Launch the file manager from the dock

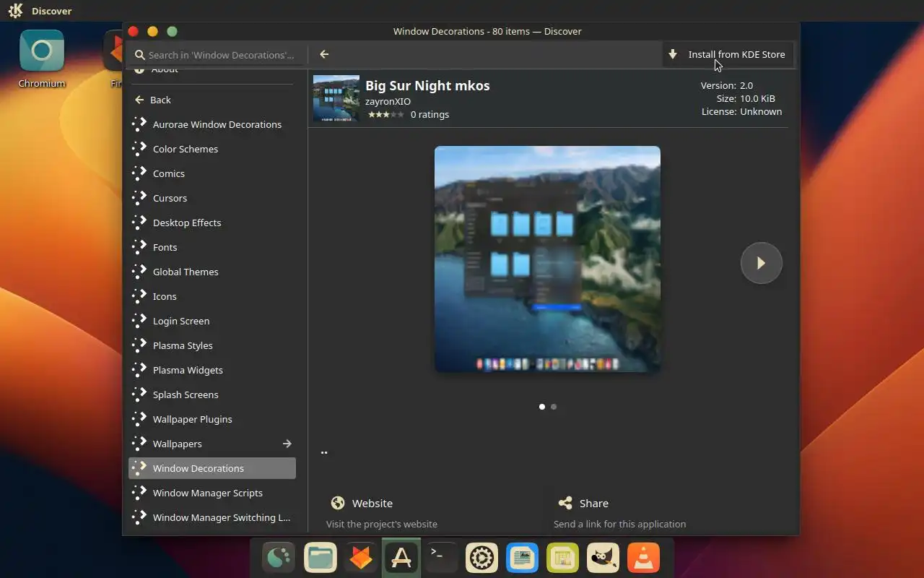[x=320, y=558]
